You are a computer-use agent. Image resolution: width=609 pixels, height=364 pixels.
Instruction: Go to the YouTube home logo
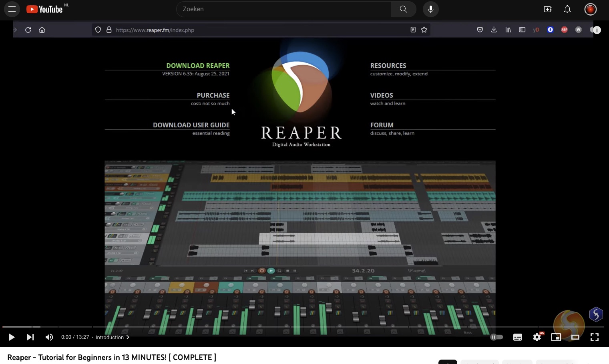tap(44, 9)
